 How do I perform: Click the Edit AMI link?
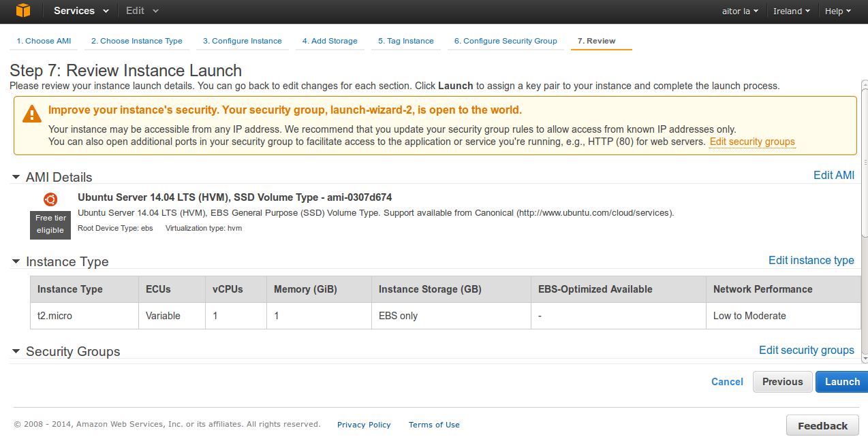pyautogui.click(x=833, y=175)
